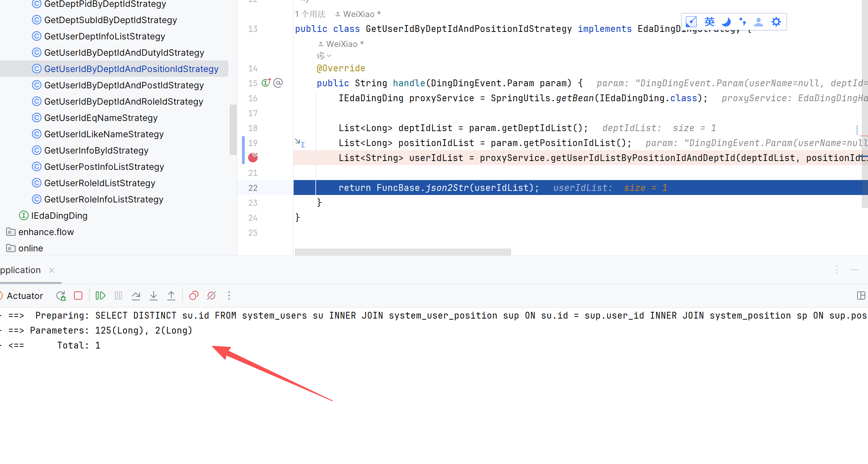Click the implements gutter icon on line 15
868x464 pixels.
pos(266,83)
